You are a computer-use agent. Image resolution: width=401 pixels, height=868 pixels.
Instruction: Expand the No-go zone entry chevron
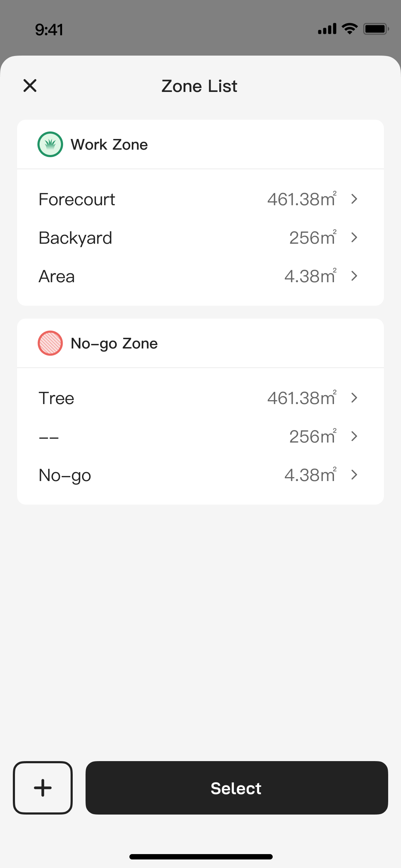[x=354, y=475]
